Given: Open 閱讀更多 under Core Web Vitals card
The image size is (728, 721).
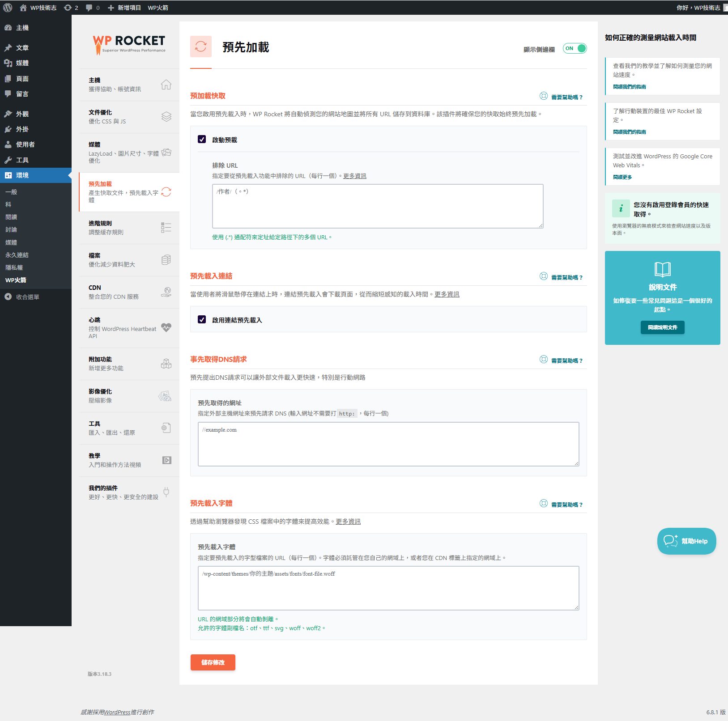Looking at the screenshot, I should point(622,177).
